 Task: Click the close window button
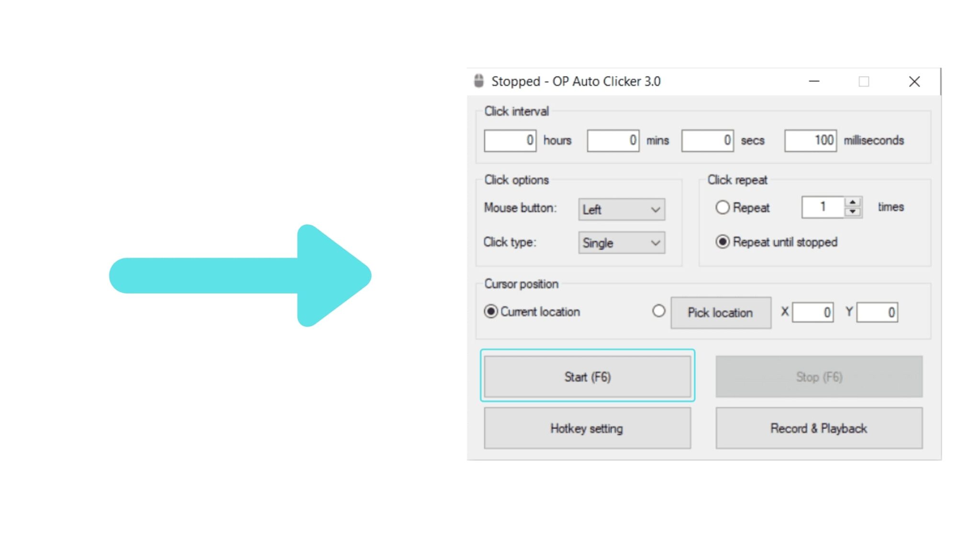pos(915,81)
